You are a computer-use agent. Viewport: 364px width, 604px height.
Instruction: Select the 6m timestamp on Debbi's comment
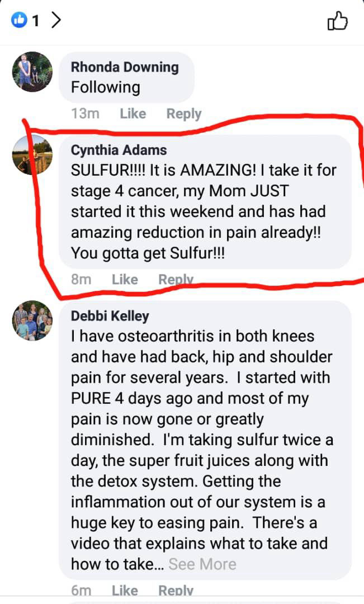(81, 591)
